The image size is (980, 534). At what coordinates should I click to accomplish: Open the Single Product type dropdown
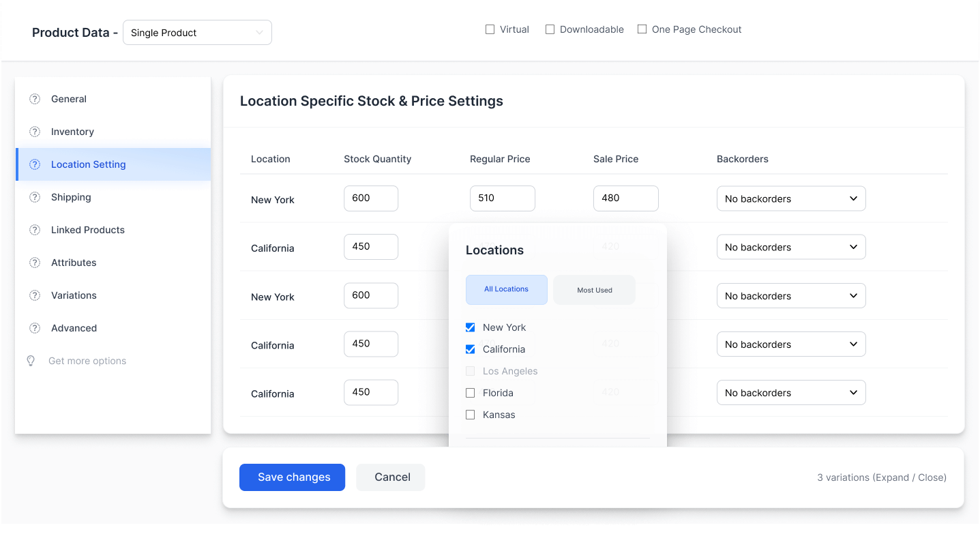point(197,32)
